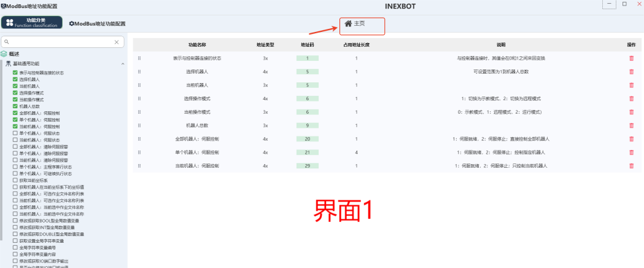Click the 概述 overview icon
Image resolution: width=644 pixels, height=268 pixels.
point(4,54)
